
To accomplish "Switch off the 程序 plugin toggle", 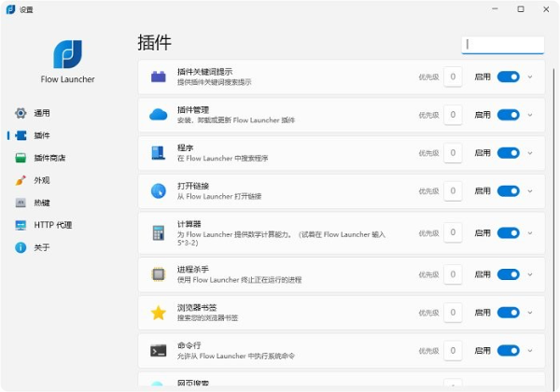I will click(509, 153).
